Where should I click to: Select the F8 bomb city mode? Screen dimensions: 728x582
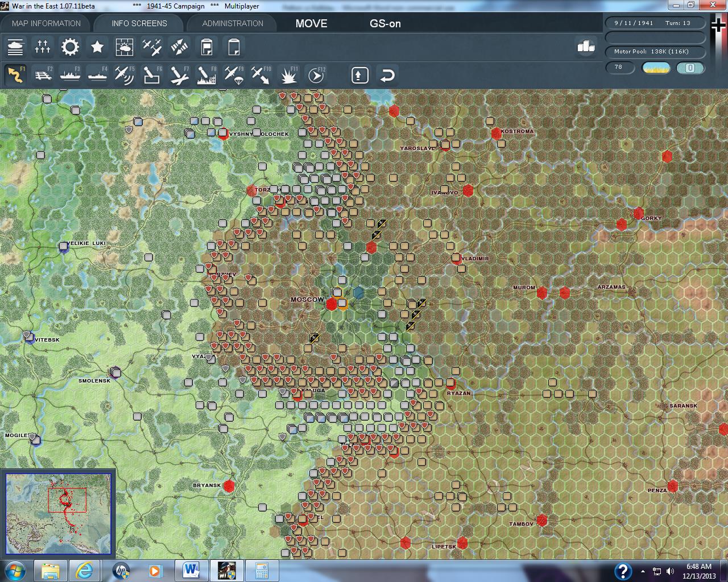206,75
